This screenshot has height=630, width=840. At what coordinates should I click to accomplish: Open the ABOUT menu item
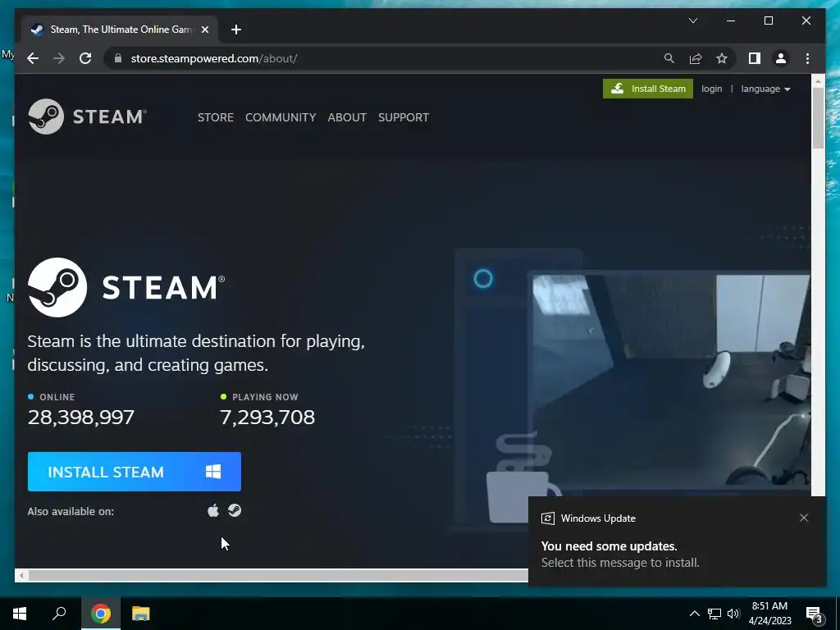(347, 117)
